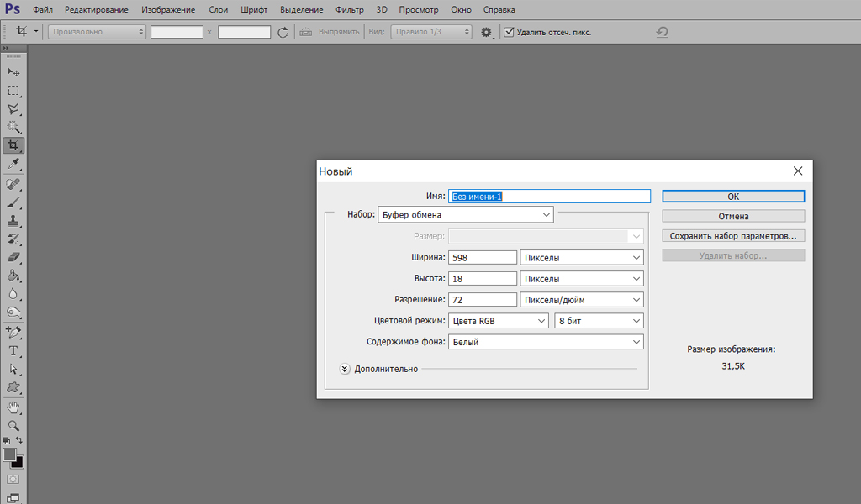The image size is (861, 504).
Task: Open the 'Цветовой режим' color mode dropdown
Action: click(x=499, y=321)
